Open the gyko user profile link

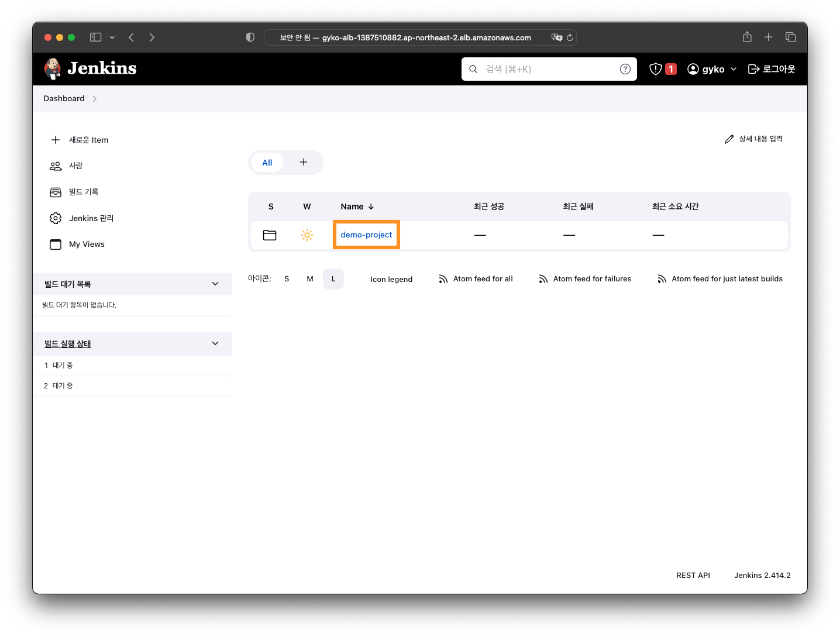click(706, 69)
